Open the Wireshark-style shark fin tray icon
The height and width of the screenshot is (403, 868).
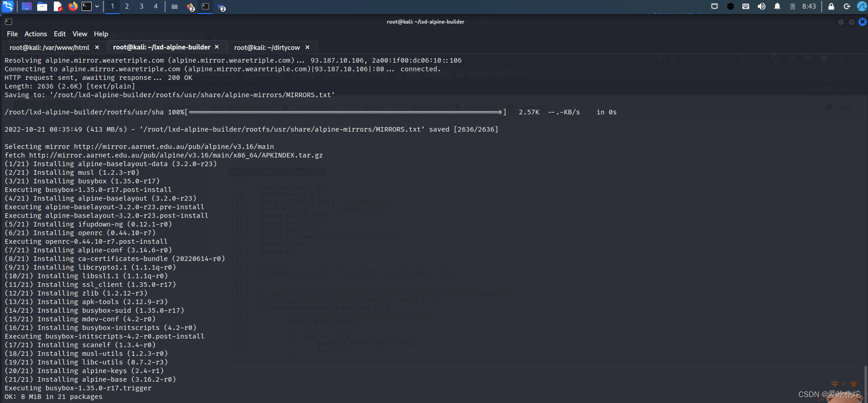[862, 6]
